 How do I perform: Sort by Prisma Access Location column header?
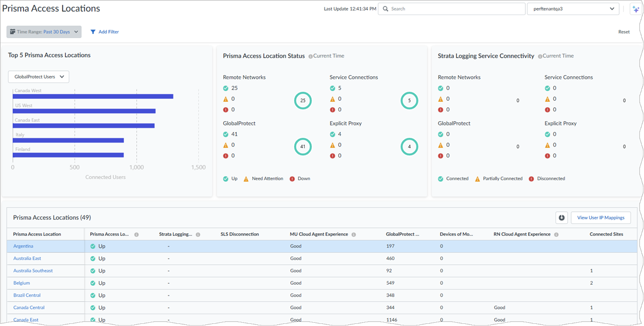pos(37,234)
